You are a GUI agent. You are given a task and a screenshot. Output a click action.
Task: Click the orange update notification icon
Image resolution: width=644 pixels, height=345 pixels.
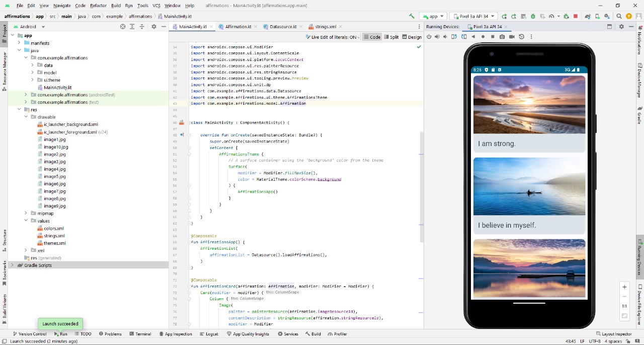pos(629,16)
